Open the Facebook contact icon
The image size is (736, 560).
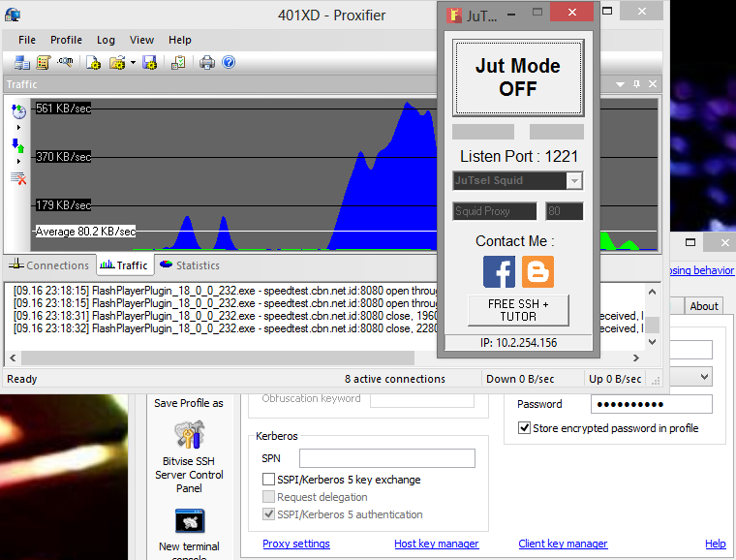499,272
